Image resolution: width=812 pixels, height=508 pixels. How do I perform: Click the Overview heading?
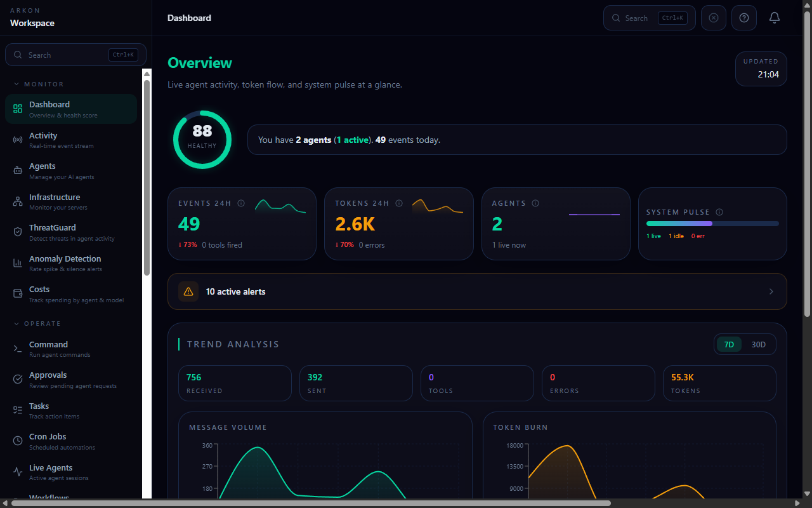tap(200, 63)
